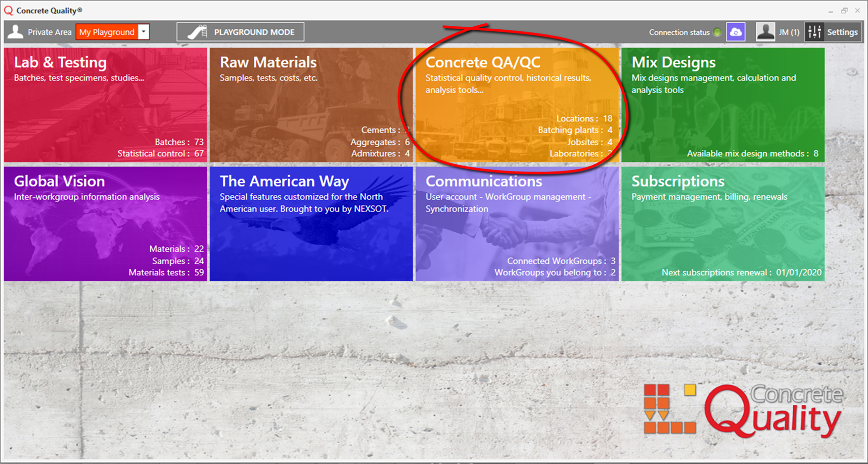This screenshot has height=464, width=868.
Task: Open the Subscriptions tile
Action: 722,224
